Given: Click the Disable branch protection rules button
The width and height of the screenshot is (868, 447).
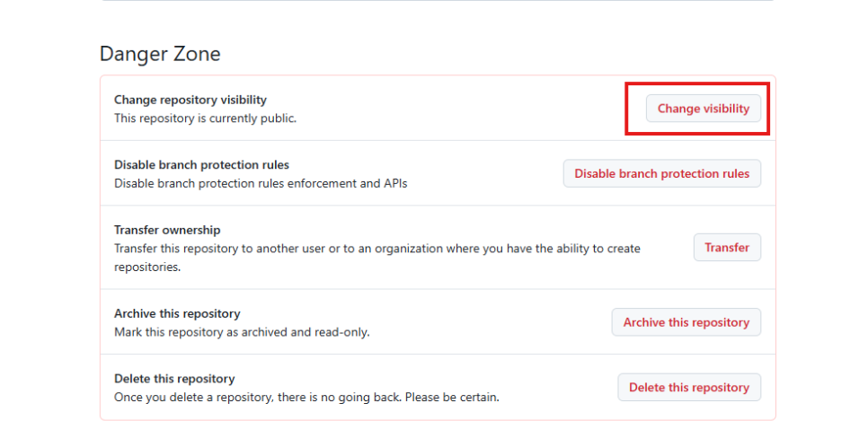Looking at the screenshot, I should point(661,174).
